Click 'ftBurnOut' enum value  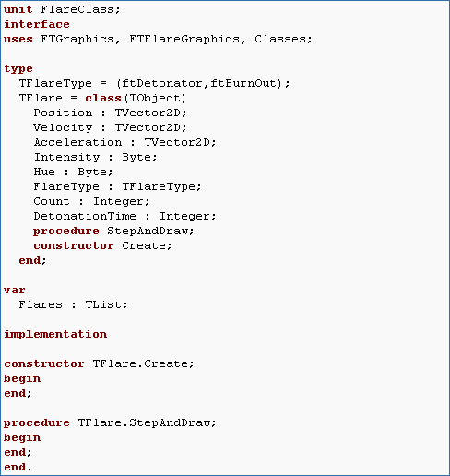(x=243, y=83)
